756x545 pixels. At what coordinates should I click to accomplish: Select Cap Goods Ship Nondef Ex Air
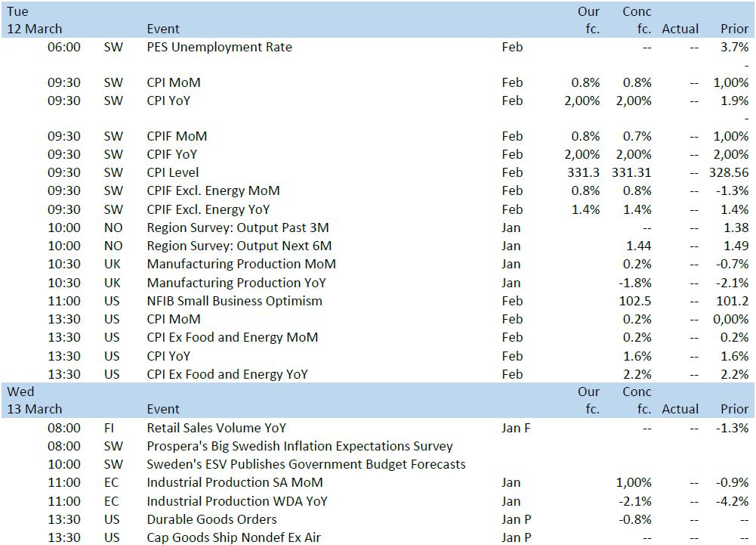[234, 537]
